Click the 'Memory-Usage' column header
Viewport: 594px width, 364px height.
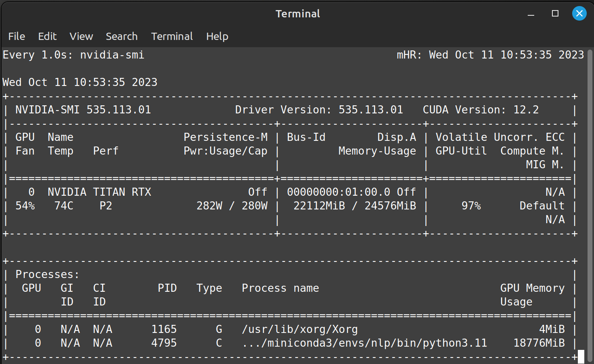(x=377, y=151)
